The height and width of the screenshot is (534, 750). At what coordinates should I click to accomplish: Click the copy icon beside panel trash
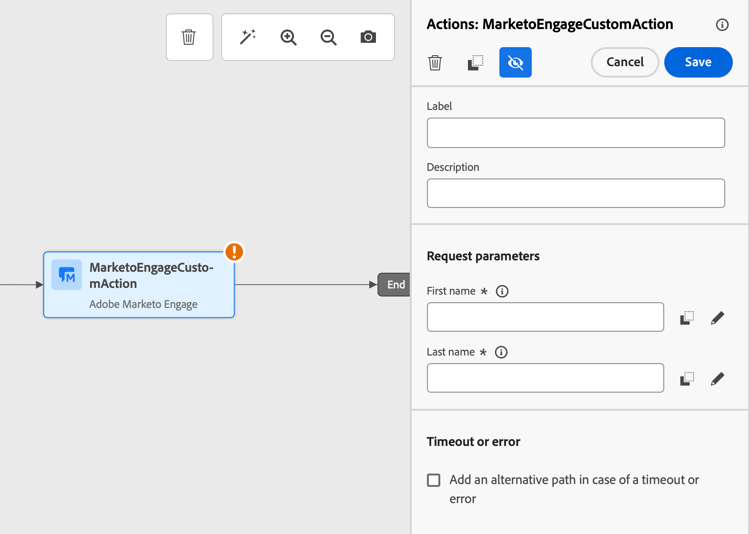[475, 63]
